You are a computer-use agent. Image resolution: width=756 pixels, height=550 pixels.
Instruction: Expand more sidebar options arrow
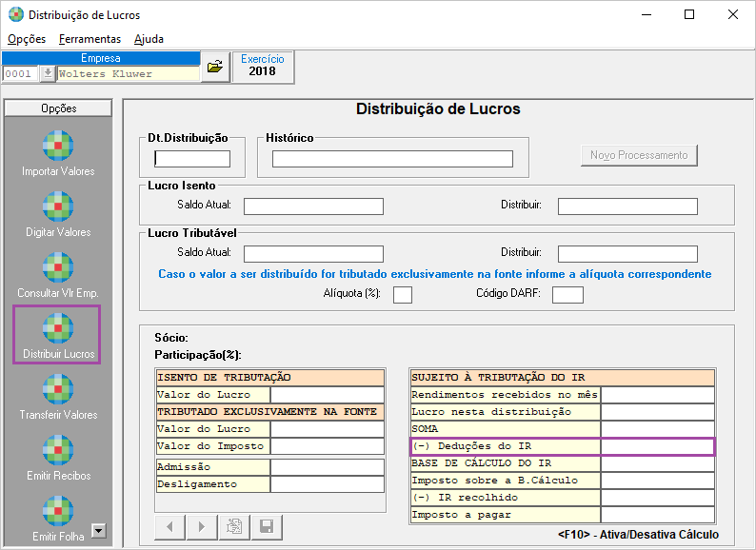tap(98, 531)
